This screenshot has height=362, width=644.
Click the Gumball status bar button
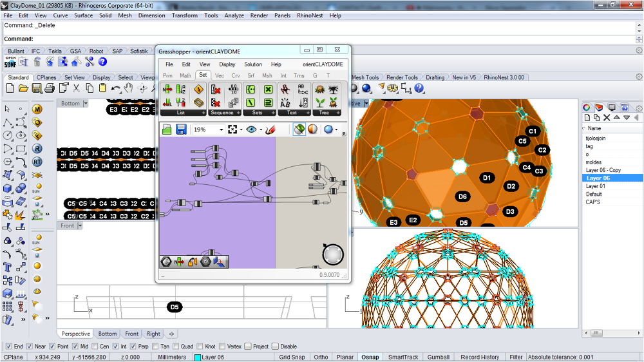439,357
